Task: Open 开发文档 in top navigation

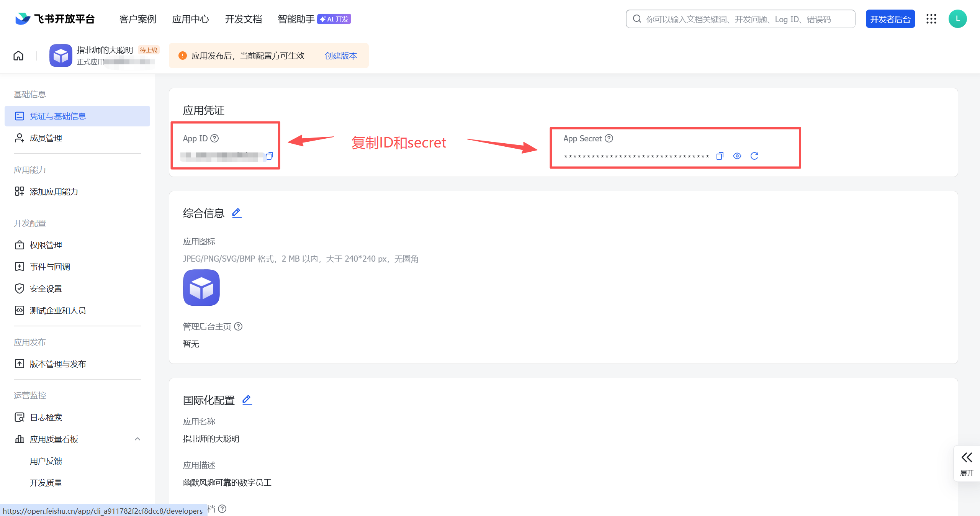Action: click(243, 19)
